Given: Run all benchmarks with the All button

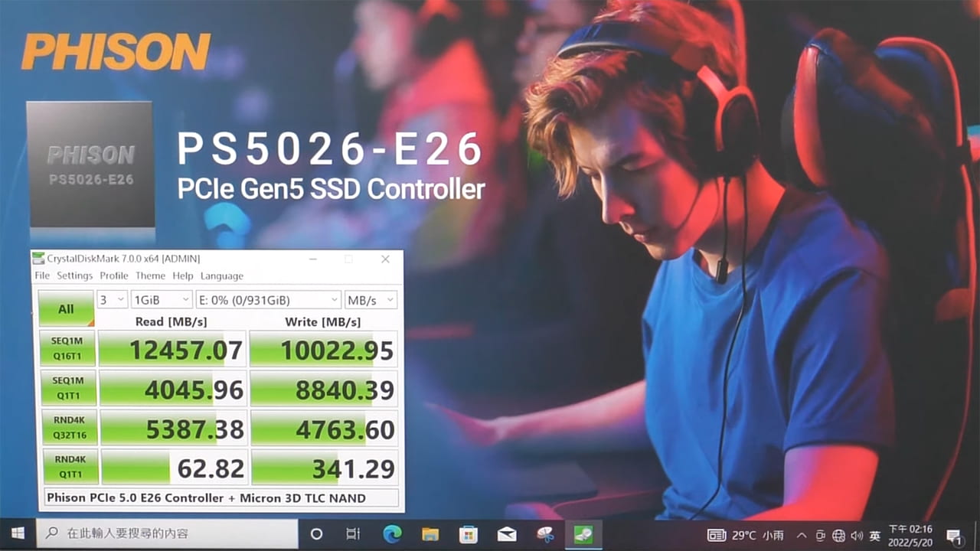Looking at the screenshot, I should (x=66, y=309).
